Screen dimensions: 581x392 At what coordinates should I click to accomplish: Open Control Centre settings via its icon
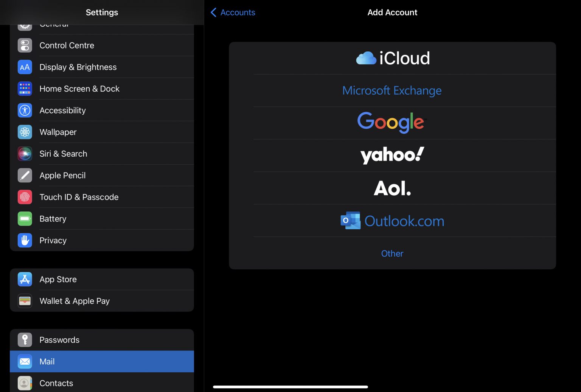click(x=25, y=45)
